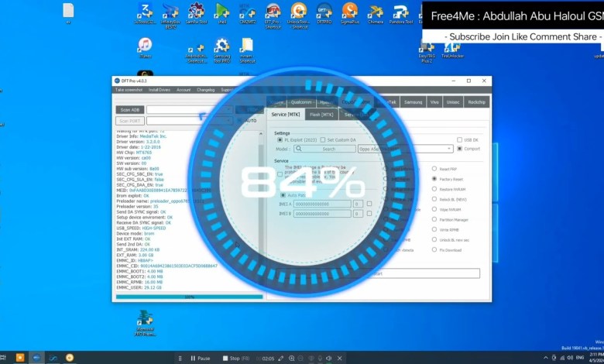Open the Samsung brand tab
This screenshot has width=604, height=364.
coord(413,101)
